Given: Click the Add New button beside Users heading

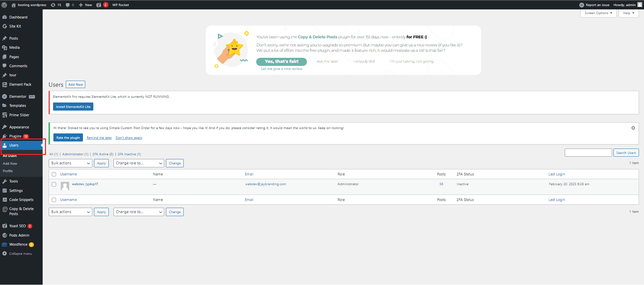Looking at the screenshot, I should (x=76, y=85).
